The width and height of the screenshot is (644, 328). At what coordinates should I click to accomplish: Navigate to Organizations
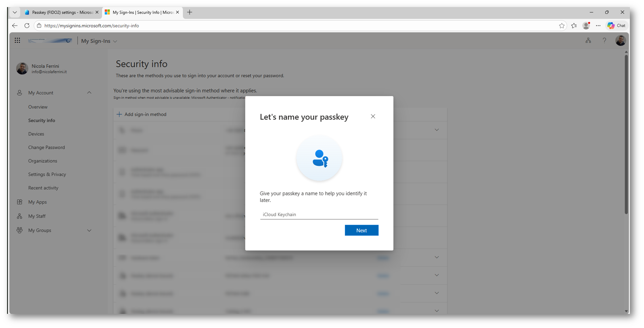pos(42,161)
